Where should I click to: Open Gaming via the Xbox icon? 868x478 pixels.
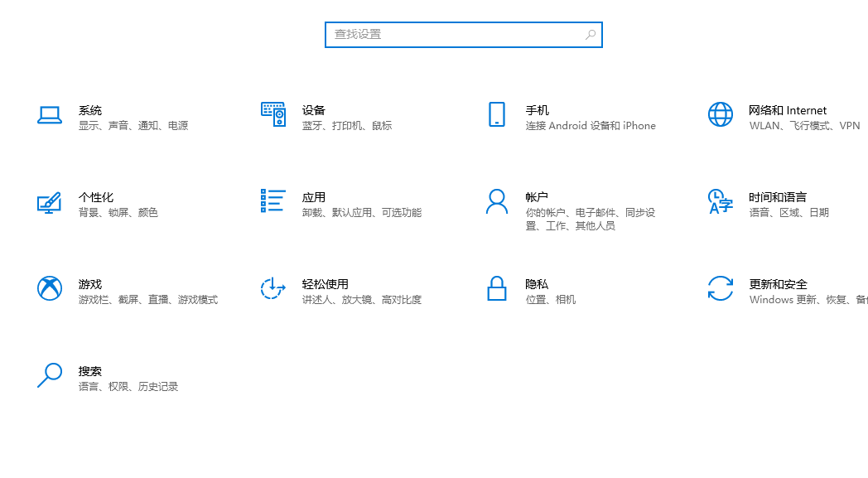pos(50,289)
